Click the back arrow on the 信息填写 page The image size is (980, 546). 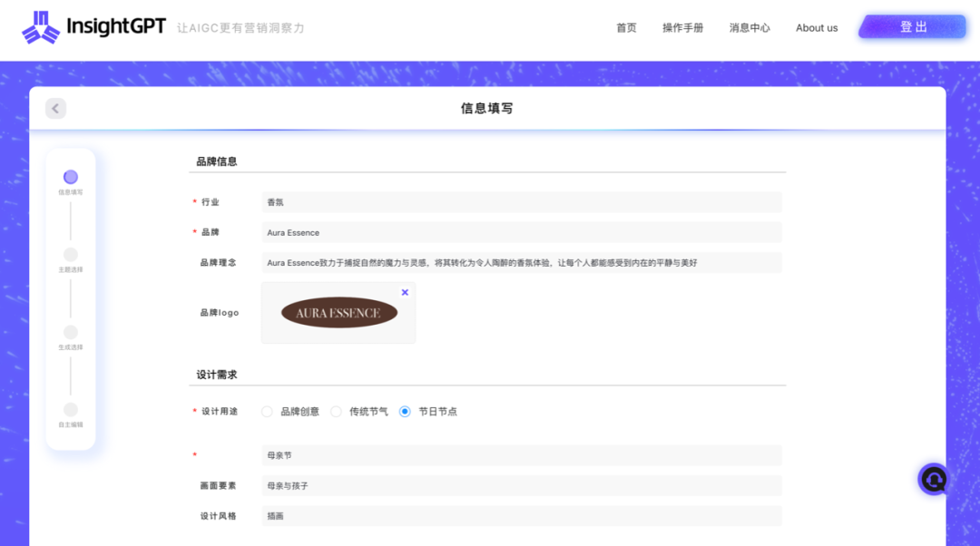(55, 108)
